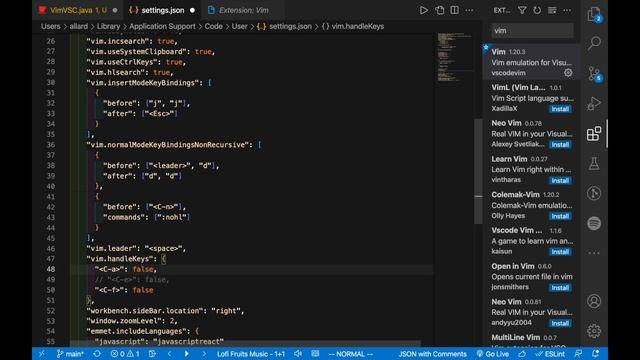Click the extensions search field containing vim
The height and width of the screenshot is (360, 640).
532,31
